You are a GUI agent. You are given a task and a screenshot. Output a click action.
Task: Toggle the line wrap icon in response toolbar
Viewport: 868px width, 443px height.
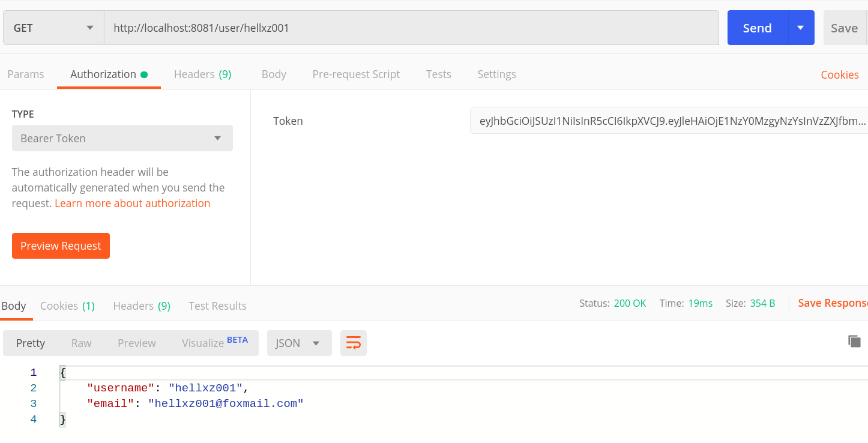coord(354,343)
